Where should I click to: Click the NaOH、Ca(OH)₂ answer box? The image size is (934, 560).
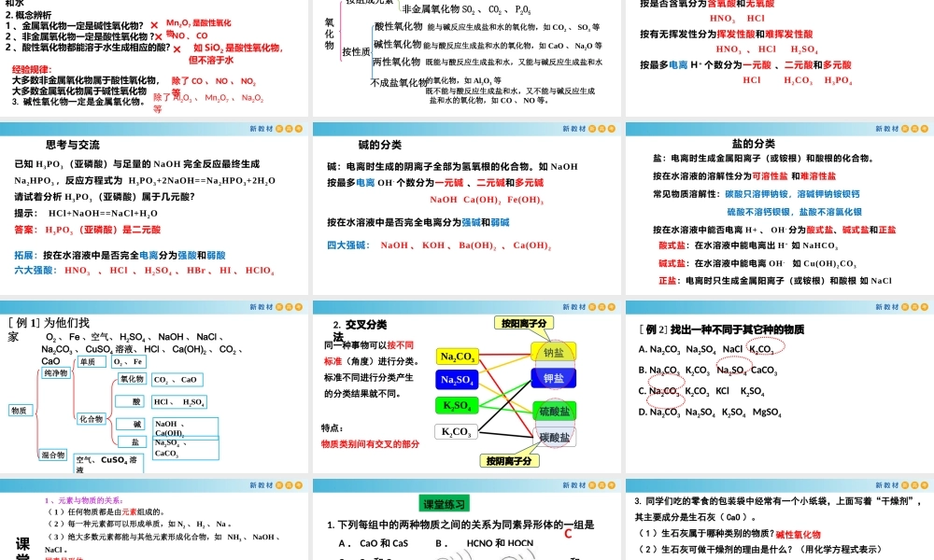click(x=186, y=427)
